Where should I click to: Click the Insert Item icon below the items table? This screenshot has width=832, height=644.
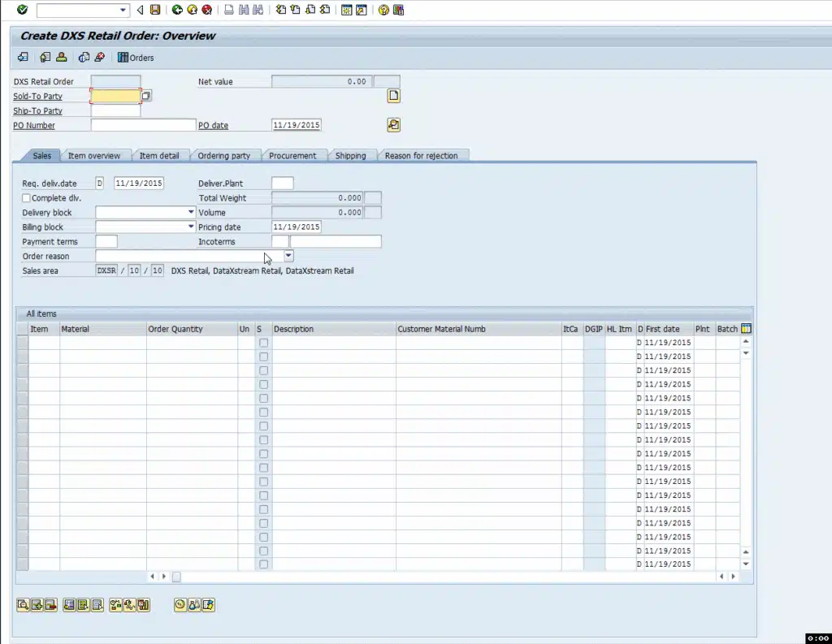coord(37,604)
